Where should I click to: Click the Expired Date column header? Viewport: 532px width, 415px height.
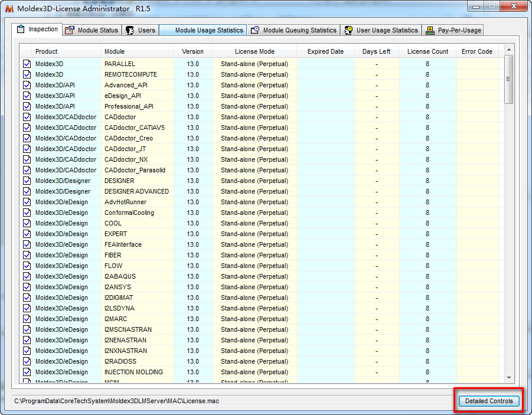click(325, 51)
